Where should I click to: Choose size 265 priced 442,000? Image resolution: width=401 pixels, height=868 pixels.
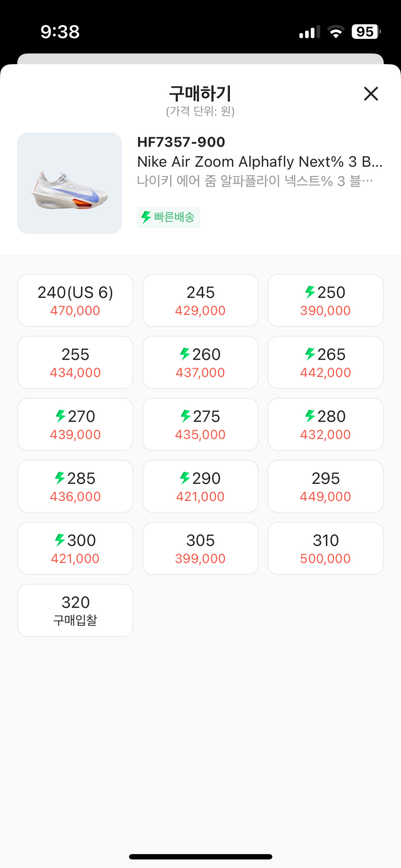click(325, 363)
